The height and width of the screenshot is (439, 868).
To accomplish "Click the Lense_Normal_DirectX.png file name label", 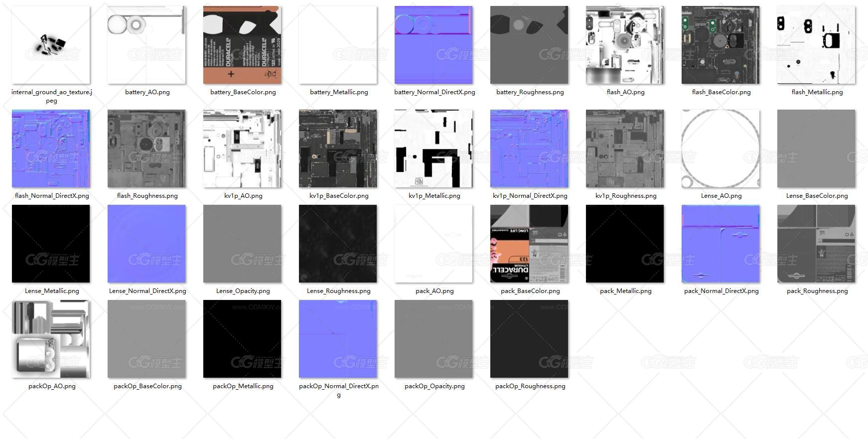I will click(x=147, y=291).
